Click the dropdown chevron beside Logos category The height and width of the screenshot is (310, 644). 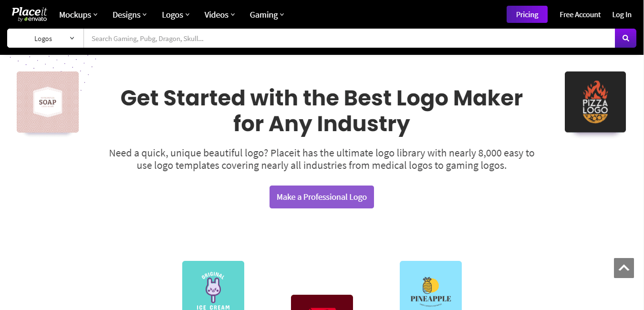point(72,38)
